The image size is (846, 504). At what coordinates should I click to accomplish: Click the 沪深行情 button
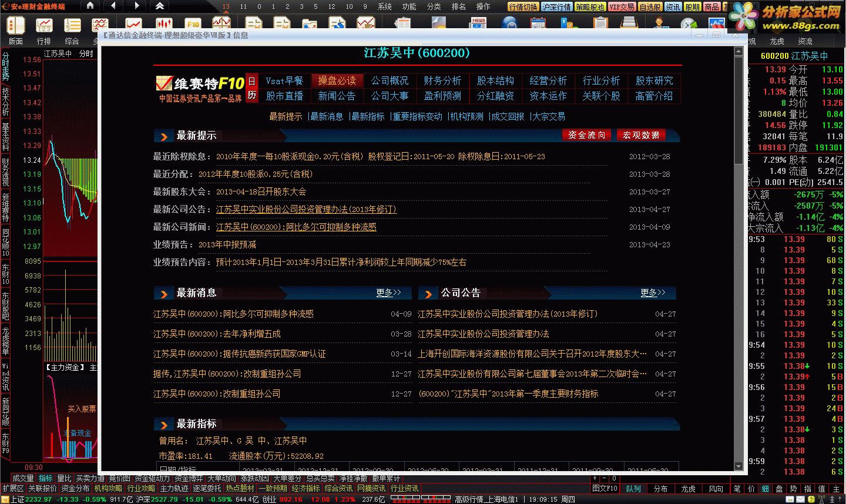click(x=556, y=7)
